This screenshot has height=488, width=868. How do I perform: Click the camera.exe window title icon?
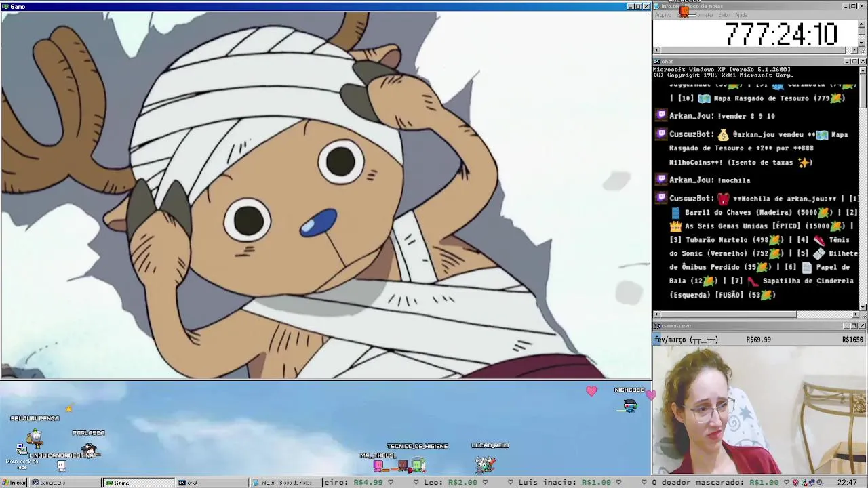[657, 326]
